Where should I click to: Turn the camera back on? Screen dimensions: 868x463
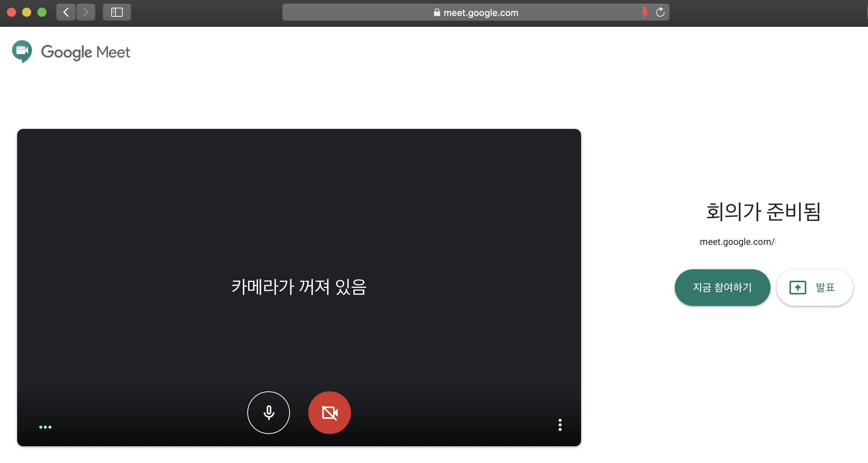(330, 412)
